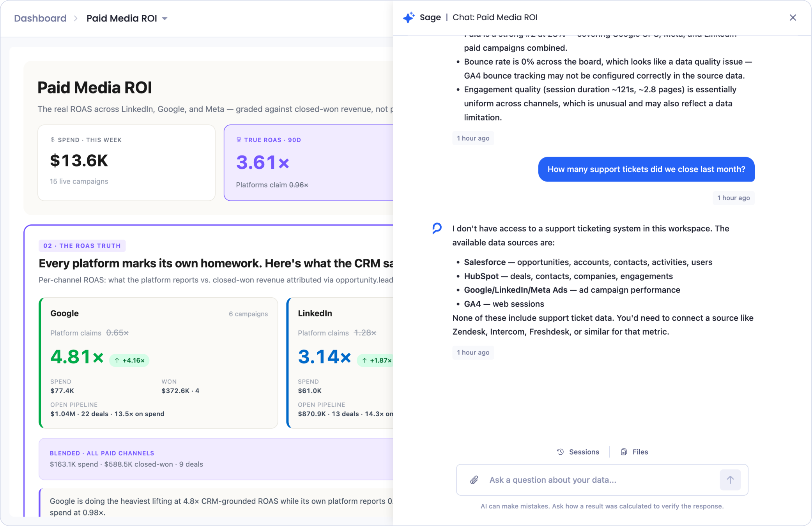
Task: Click Google's Platform claims 0.65× text
Action: click(89, 333)
